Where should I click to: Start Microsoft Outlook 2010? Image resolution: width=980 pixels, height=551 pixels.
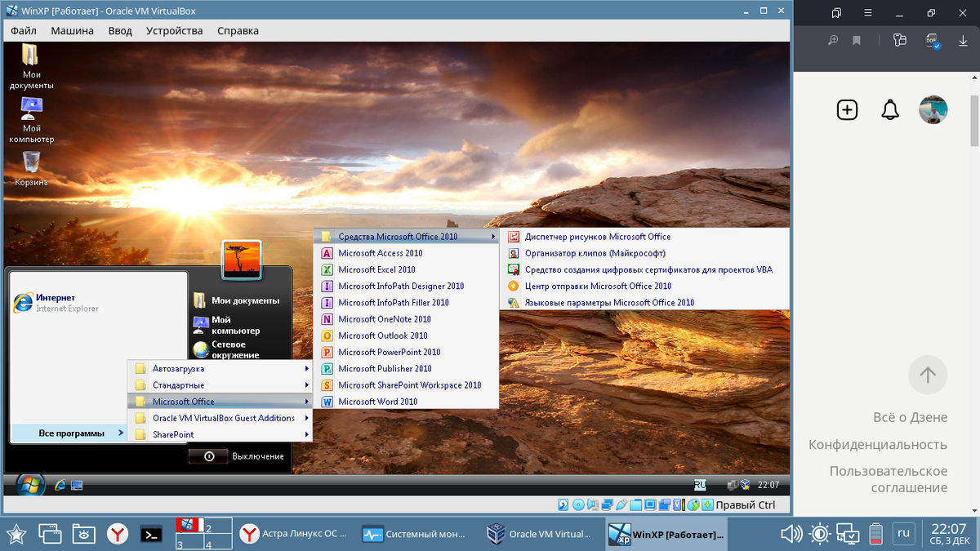coord(406,335)
